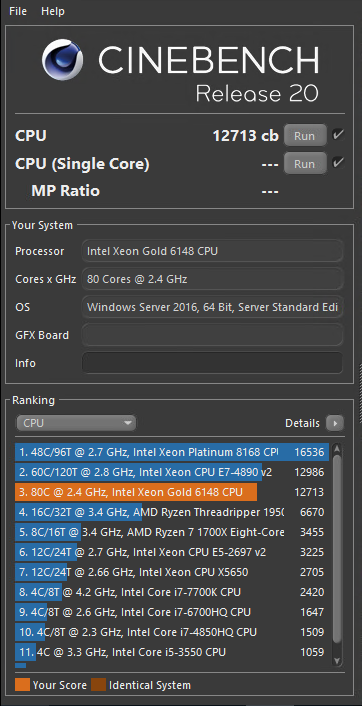The image size is (362, 706).
Task: Click the 12986 score value
Action: tap(309, 472)
